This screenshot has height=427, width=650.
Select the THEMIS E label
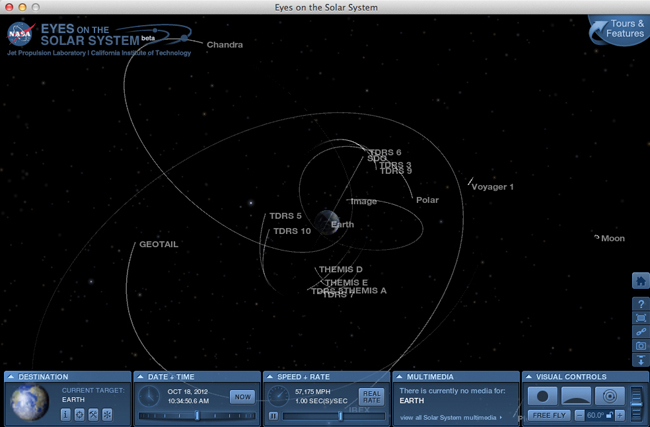click(347, 282)
